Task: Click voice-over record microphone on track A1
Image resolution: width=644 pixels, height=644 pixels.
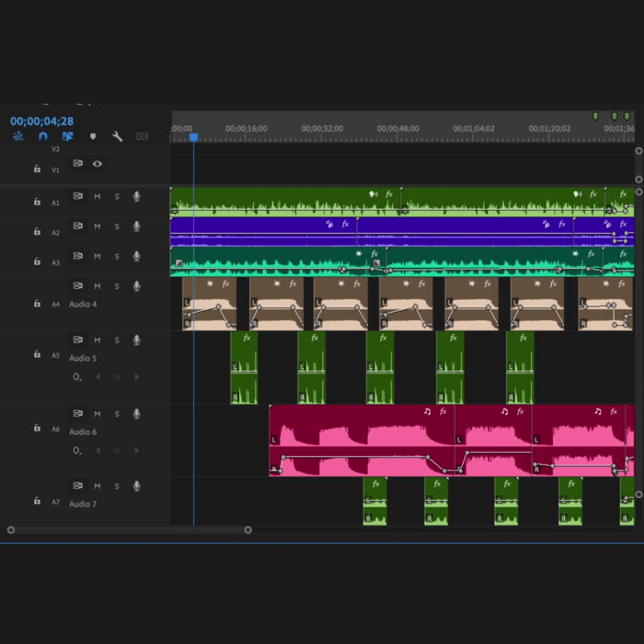Action: (x=136, y=196)
